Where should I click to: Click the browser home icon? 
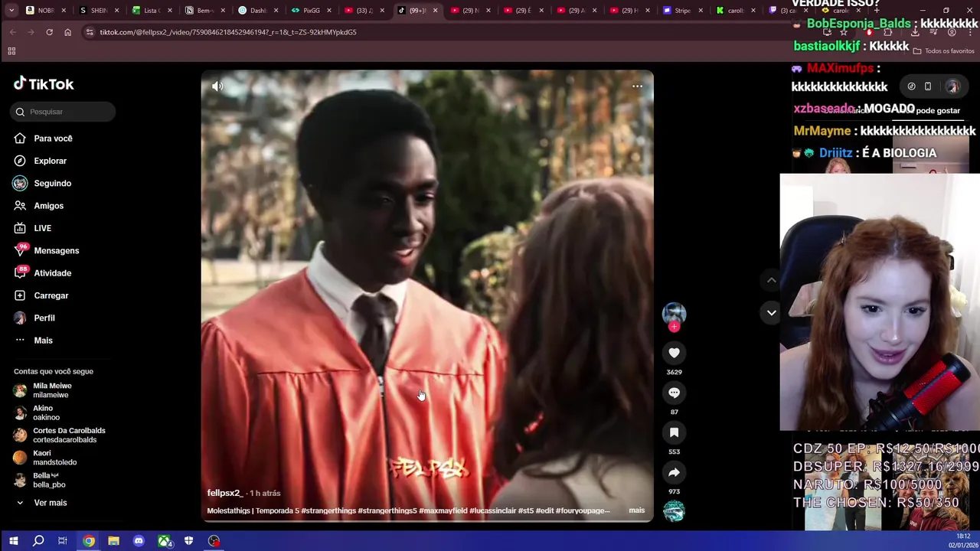[67, 32]
